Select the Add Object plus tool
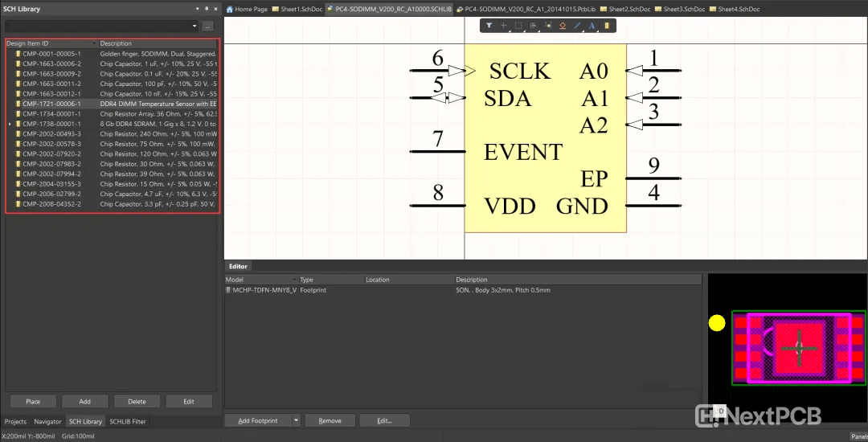This screenshot has width=868, height=442. [504, 26]
